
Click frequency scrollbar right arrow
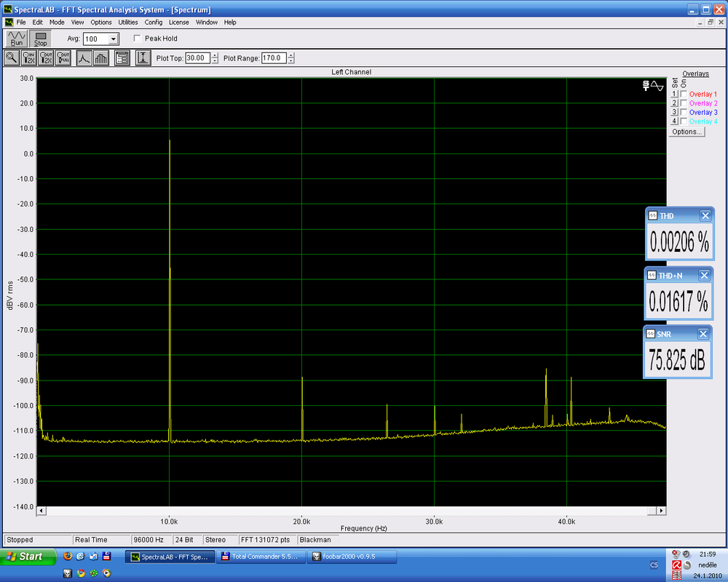coord(661,511)
